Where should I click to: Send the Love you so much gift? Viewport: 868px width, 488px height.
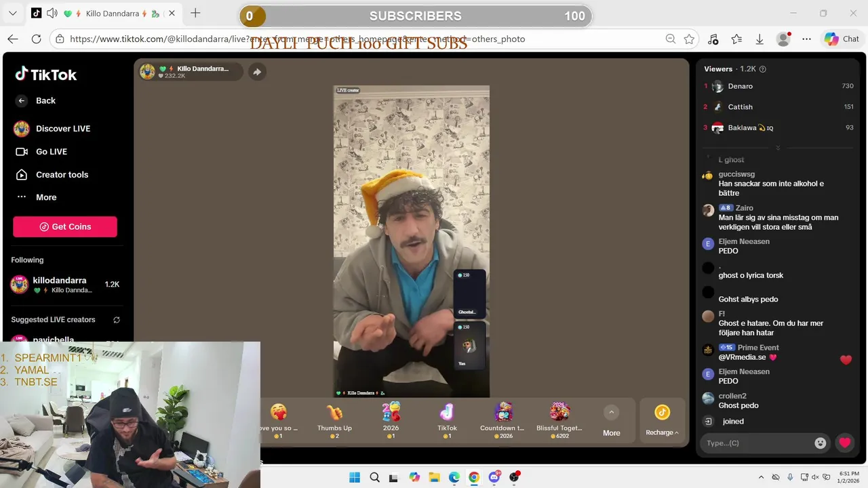(x=278, y=420)
